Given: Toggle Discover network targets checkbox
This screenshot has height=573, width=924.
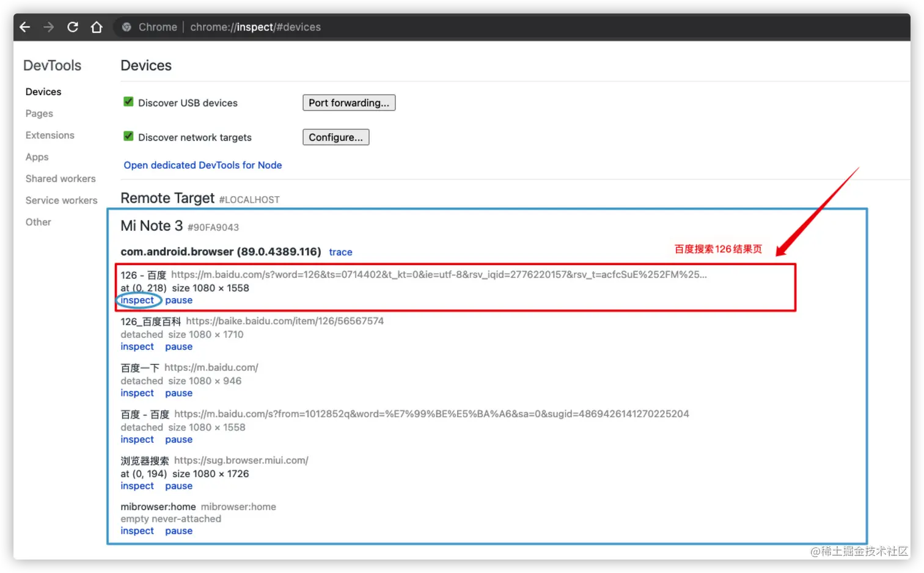Looking at the screenshot, I should pyautogui.click(x=128, y=136).
